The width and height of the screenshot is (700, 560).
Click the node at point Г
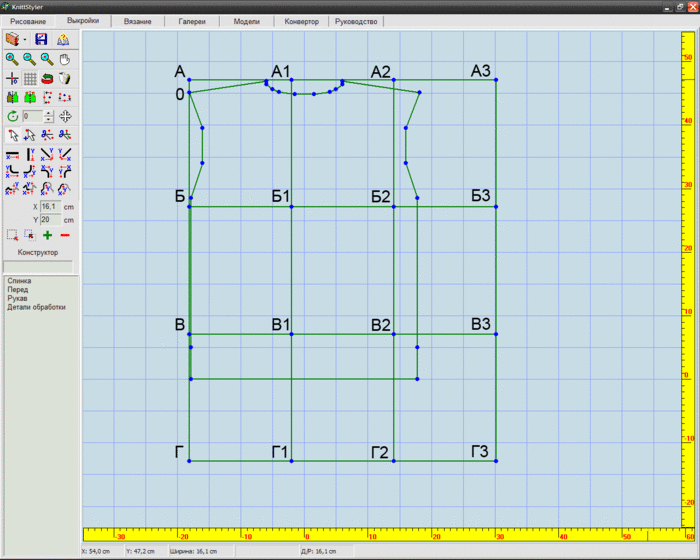[x=189, y=461]
